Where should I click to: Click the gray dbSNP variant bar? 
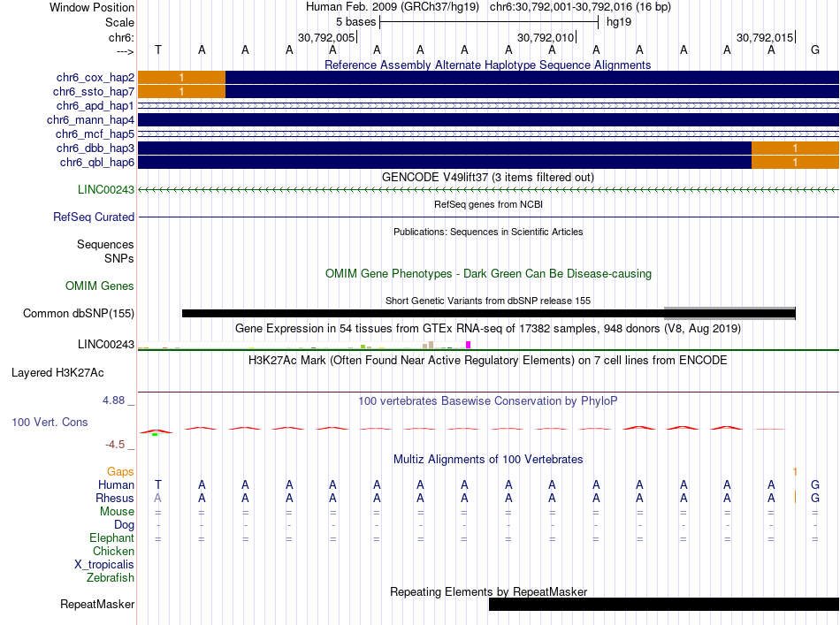click(729, 313)
